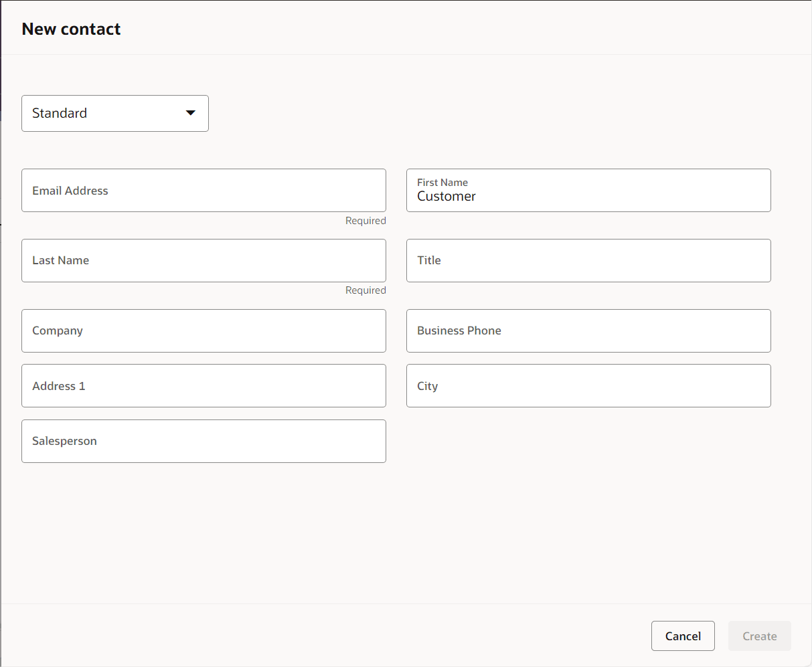Viewport: 812px width, 667px height.
Task: Focus the Email Address field
Action: point(204,191)
